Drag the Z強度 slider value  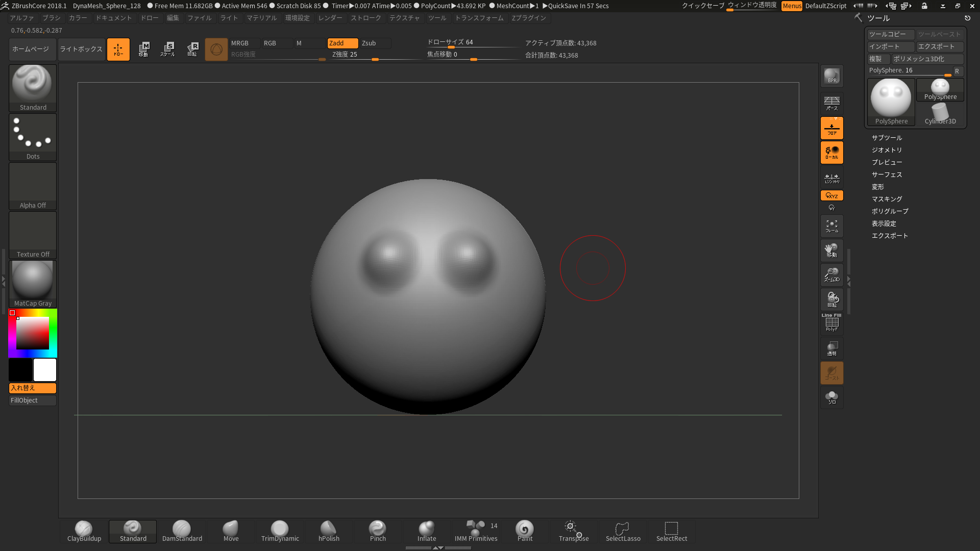pyautogui.click(x=374, y=55)
